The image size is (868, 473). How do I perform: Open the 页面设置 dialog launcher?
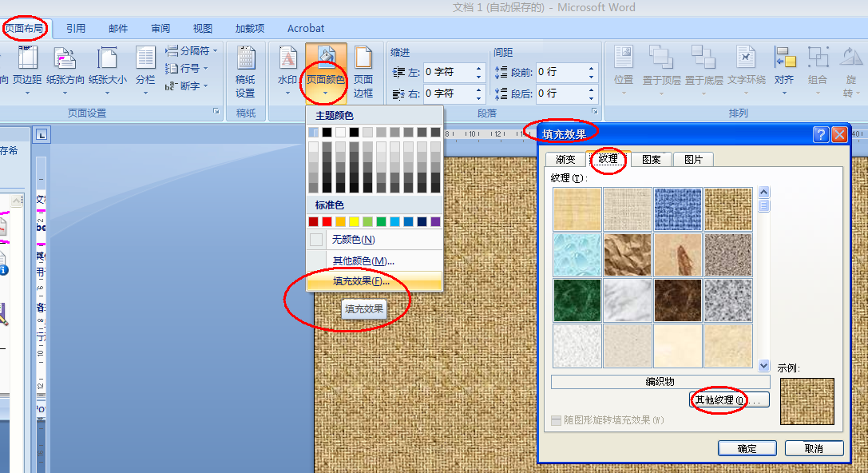tap(216, 112)
